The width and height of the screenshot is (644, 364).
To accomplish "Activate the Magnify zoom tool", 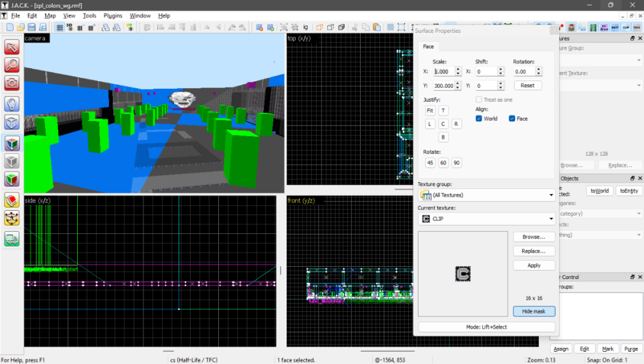I will [x=12, y=65].
